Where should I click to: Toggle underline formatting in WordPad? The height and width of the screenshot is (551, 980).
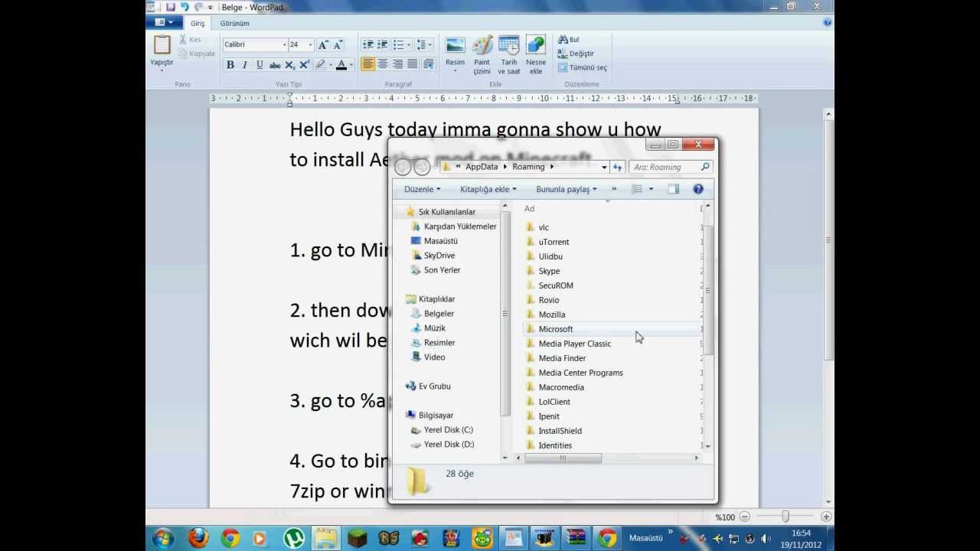point(260,65)
